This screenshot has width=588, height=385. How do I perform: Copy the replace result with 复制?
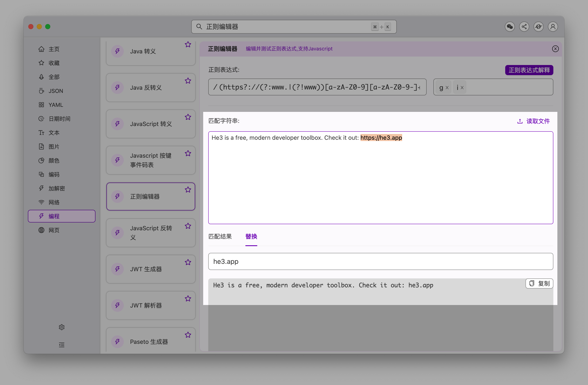(x=539, y=283)
